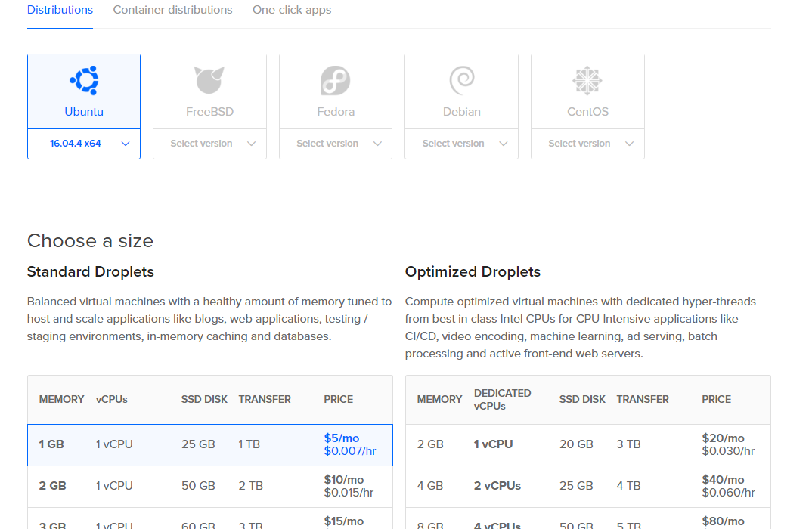812x529 pixels.
Task: Choose the FreeBSD logo icon
Action: [x=209, y=80]
